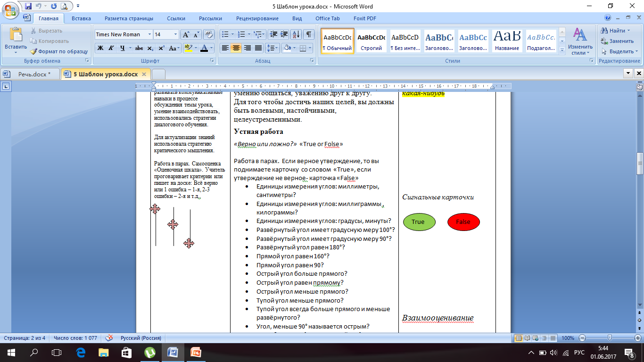The image size is (644, 362).
Task: Switch to the Речь.docx document tab
Action: pos(34,74)
